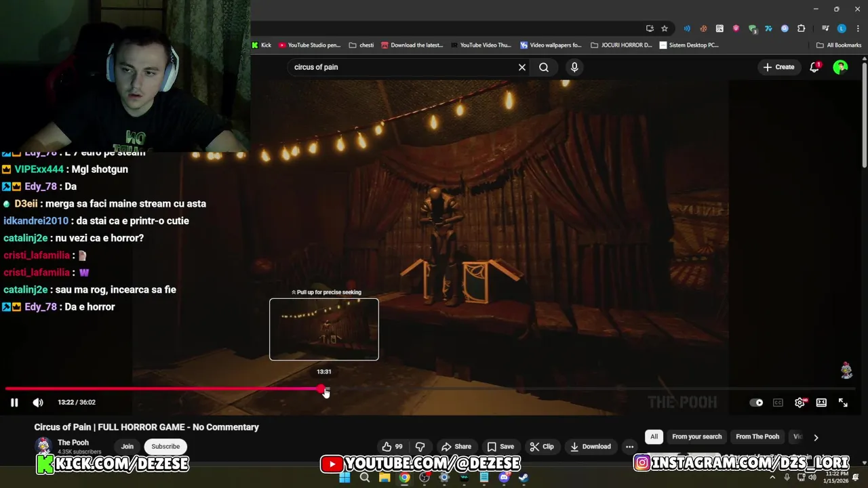Bookmark this page with the star icon

(665, 28)
